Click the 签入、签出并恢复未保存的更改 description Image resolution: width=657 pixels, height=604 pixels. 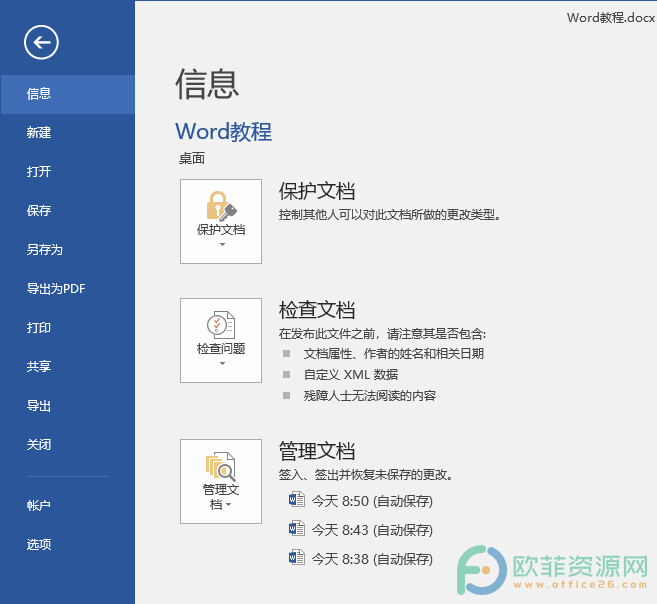click(x=366, y=475)
